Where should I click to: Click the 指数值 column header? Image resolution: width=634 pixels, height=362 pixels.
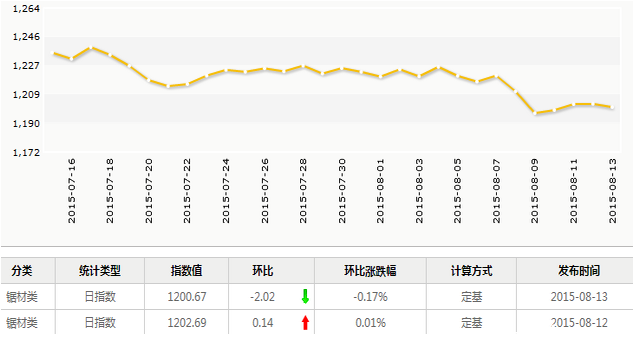pyautogui.click(x=186, y=271)
